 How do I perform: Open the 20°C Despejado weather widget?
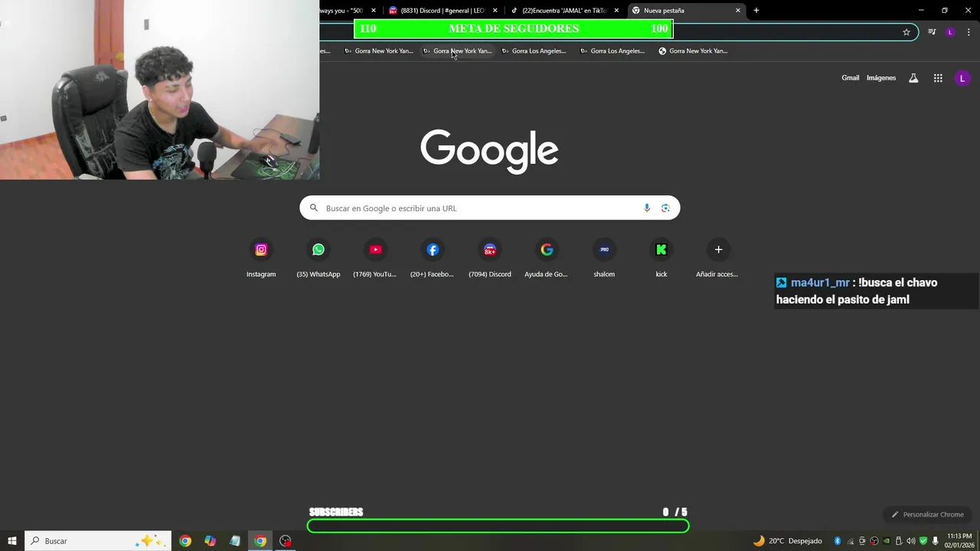[x=787, y=541]
